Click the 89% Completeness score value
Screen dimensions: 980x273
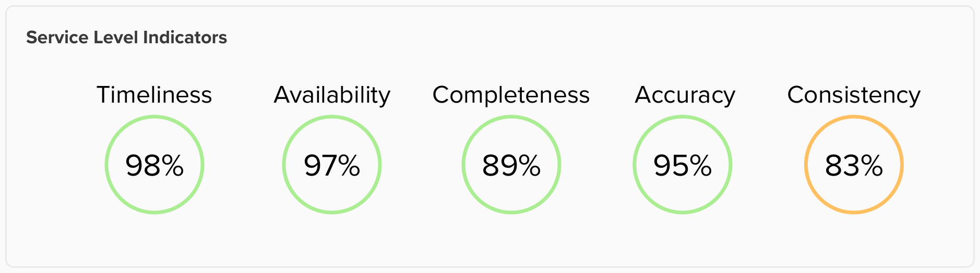[x=511, y=166]
